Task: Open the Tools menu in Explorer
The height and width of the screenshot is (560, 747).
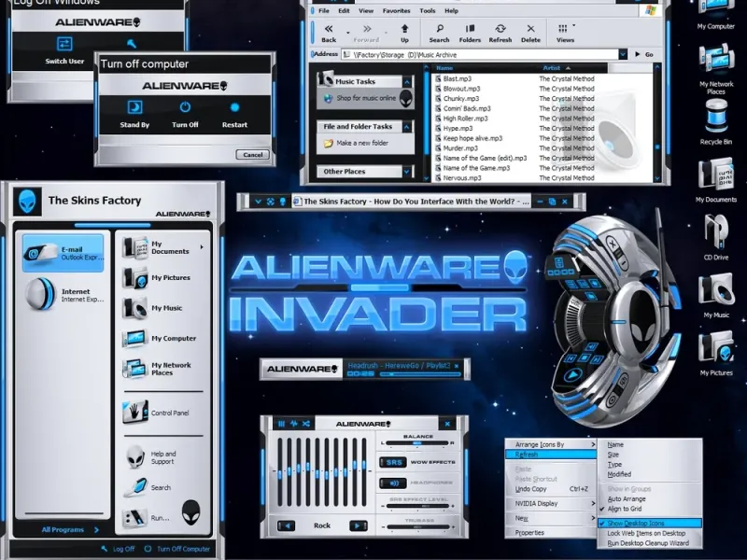Action: pyautogui.click(x=428, y=10)
